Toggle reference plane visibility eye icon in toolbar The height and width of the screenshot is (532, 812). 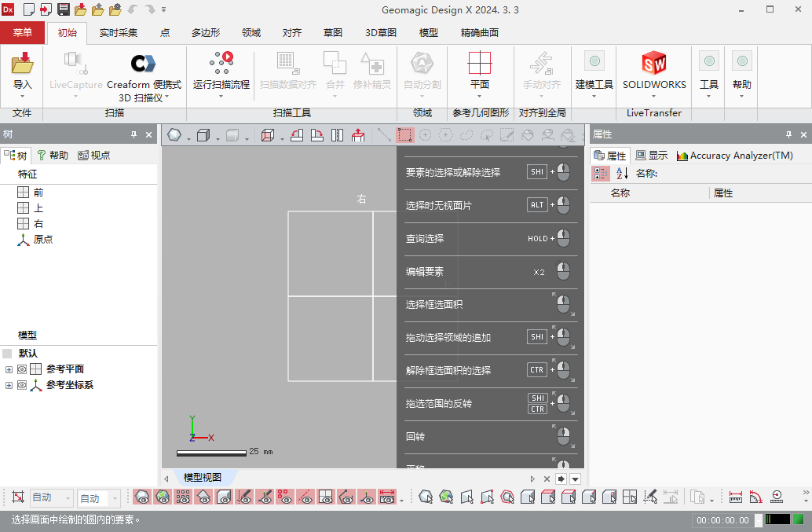coord(326,497)
